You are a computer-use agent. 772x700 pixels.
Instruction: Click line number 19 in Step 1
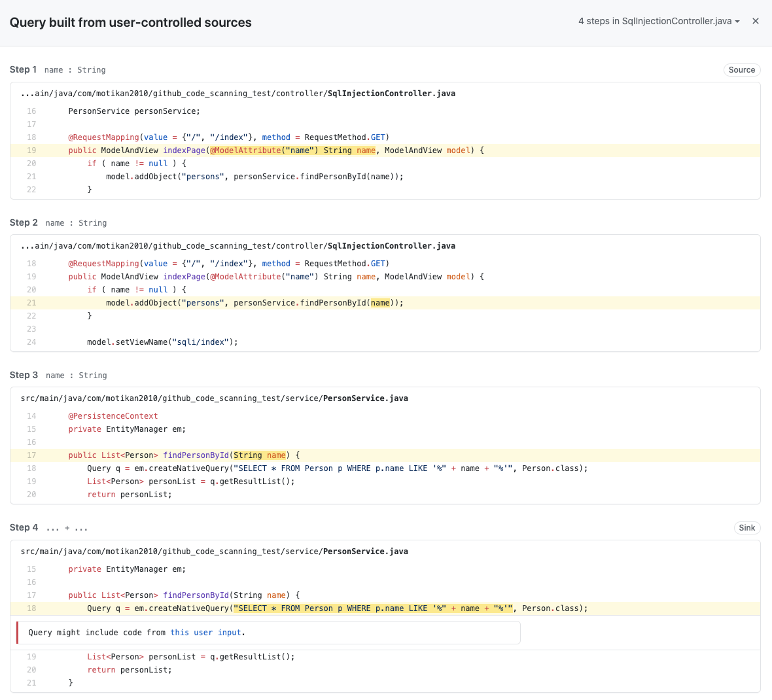point(31,150)
